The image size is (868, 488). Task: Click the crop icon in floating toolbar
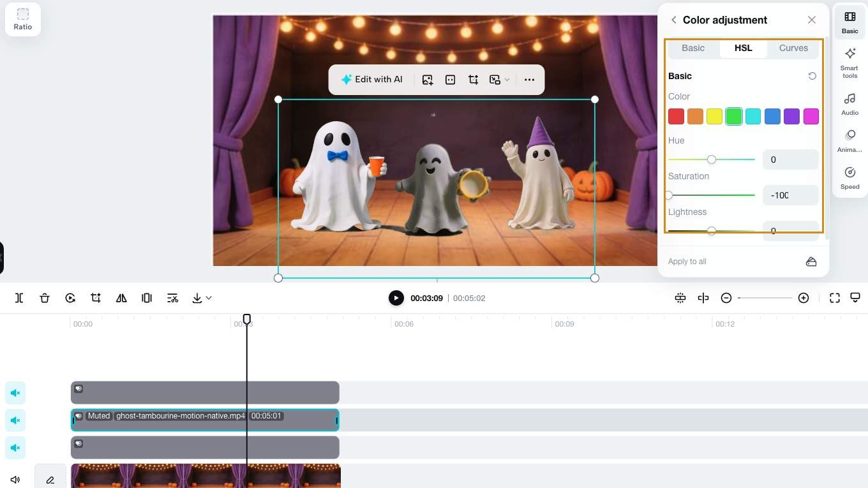coord(473,80)
